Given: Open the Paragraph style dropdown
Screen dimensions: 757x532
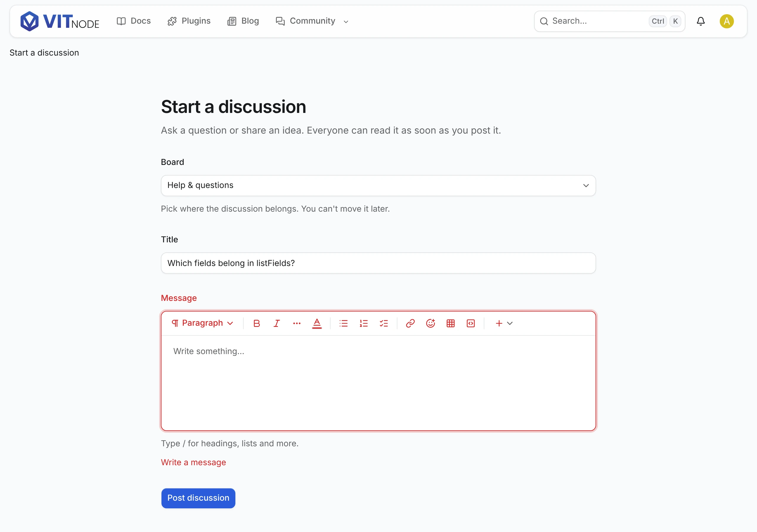Looking at the screenshot, I should point(203,323).
